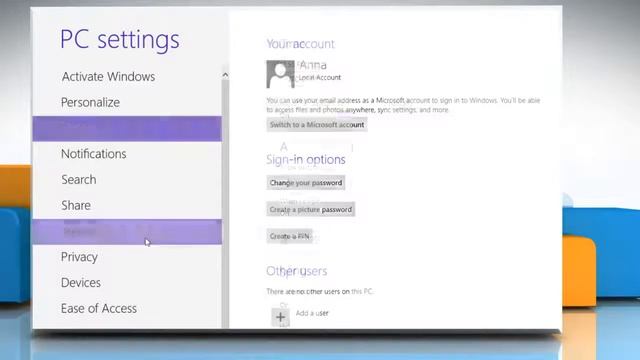
Task: Click the Your account heading
Action: point(300,44)
